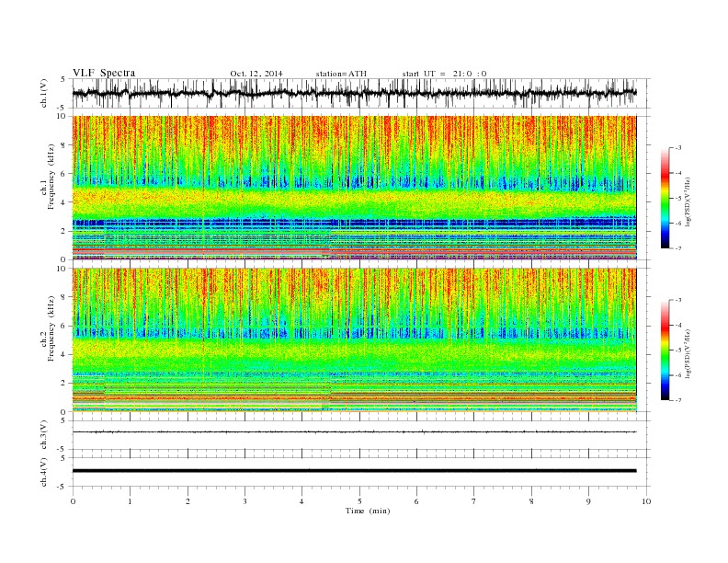Click the ch.2 spectrogram panel
The image size is (728, 563).
(x=354, y=340)
